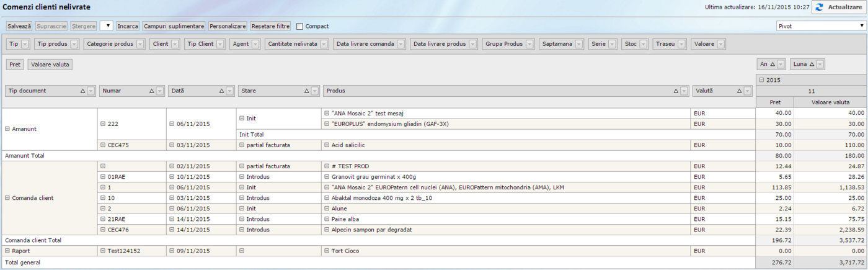
Task: Click the Resetare filtre button
Action: 270,27
